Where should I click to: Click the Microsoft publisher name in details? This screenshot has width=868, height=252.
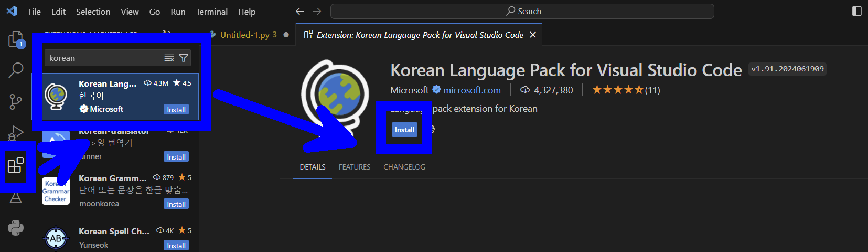(410, 90)
